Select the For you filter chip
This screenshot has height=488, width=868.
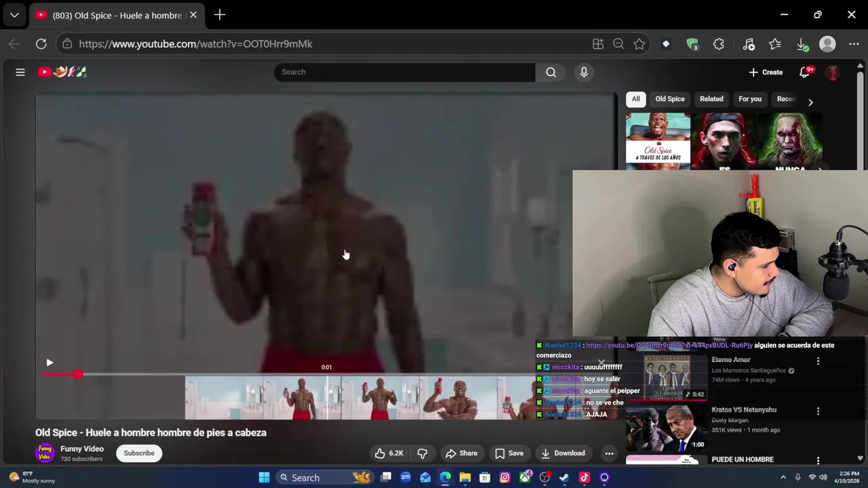pos(750,99)
